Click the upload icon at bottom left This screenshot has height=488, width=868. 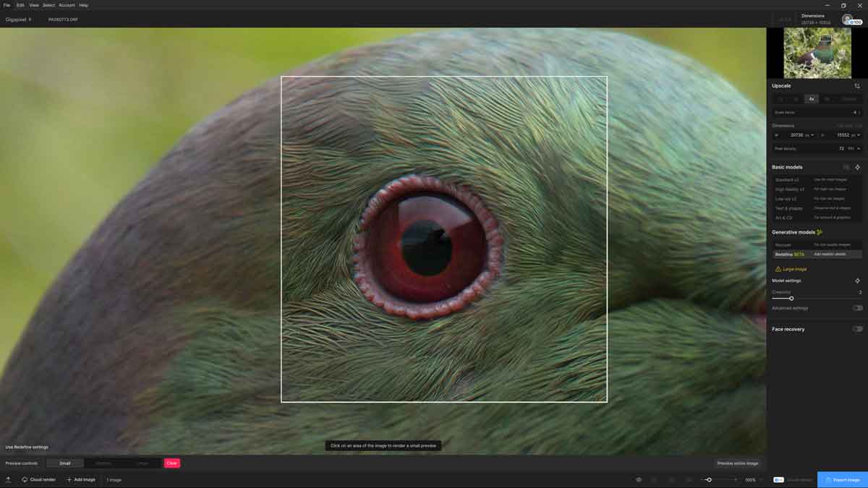pos(9,479)
